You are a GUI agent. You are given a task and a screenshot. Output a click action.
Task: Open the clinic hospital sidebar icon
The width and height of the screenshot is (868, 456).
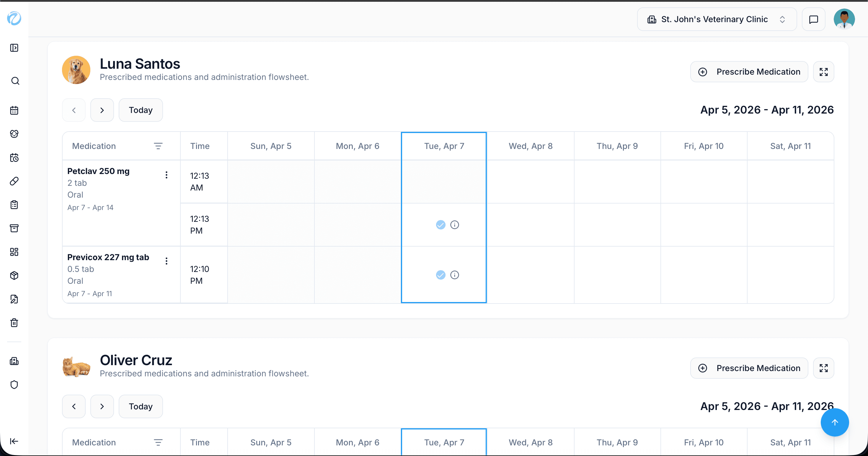pyautogui.click(x=14, y=361)
